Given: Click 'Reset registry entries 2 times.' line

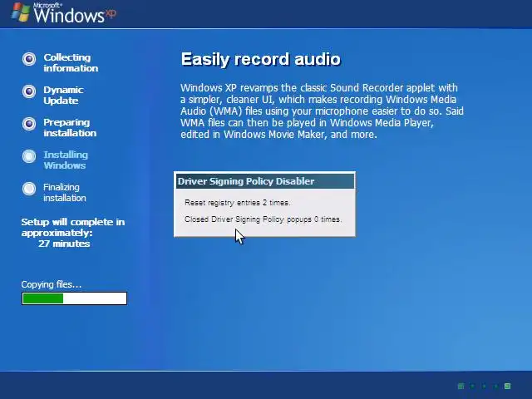Looking at the screenshot, I should [x=238, y=203].
